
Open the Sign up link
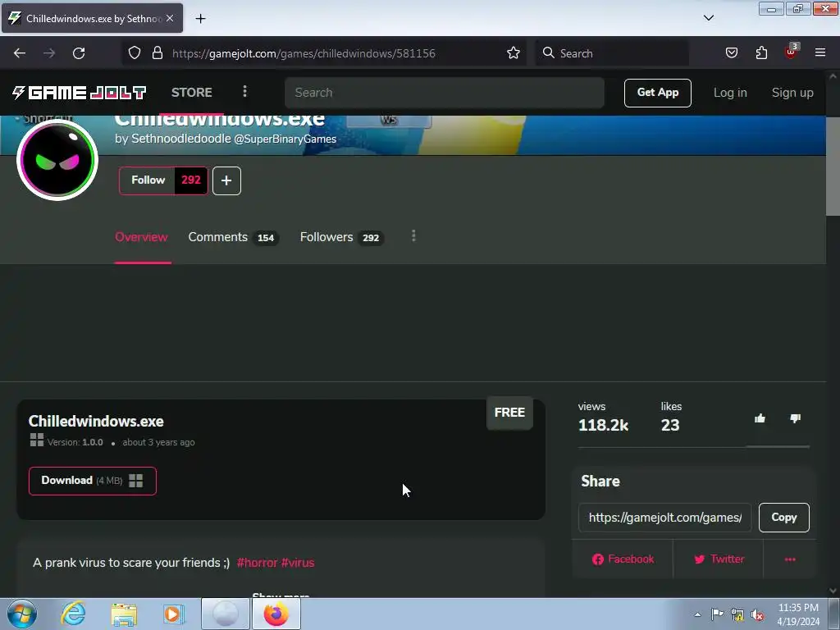coord(792,93)
